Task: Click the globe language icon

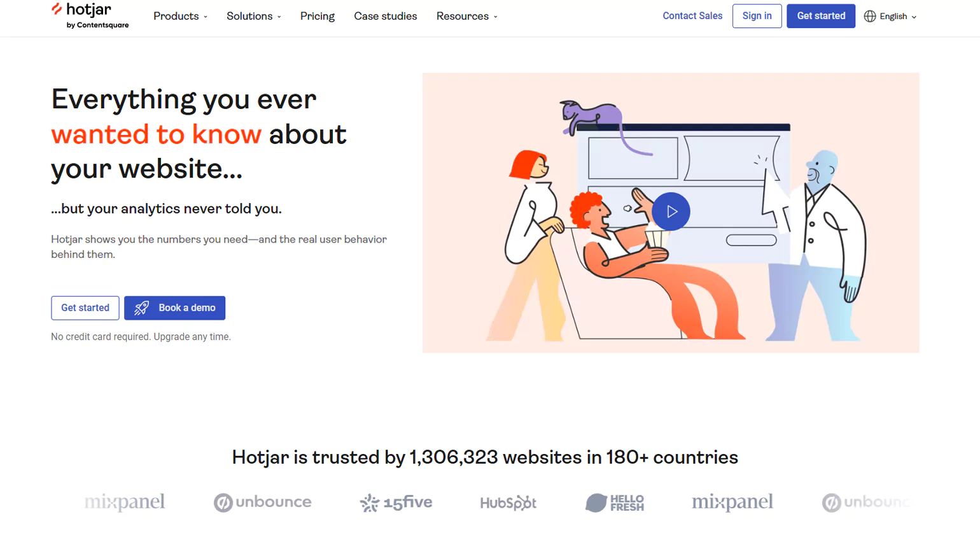Action: [869, 17]
